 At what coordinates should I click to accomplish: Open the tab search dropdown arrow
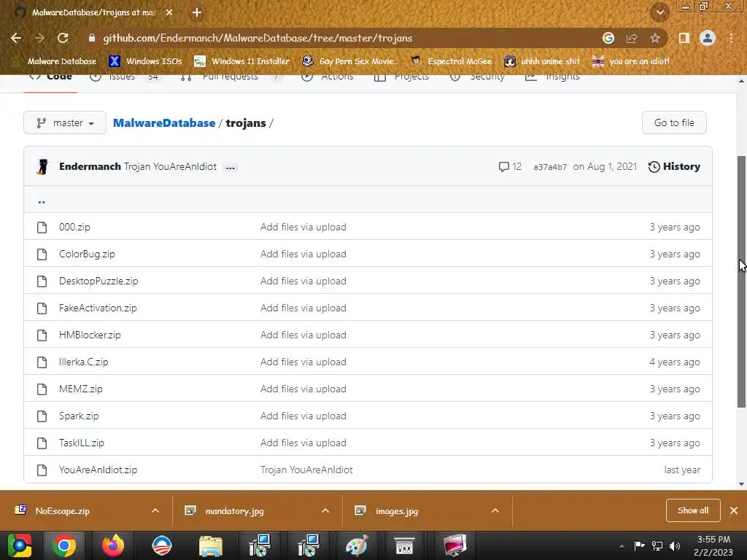659,12
